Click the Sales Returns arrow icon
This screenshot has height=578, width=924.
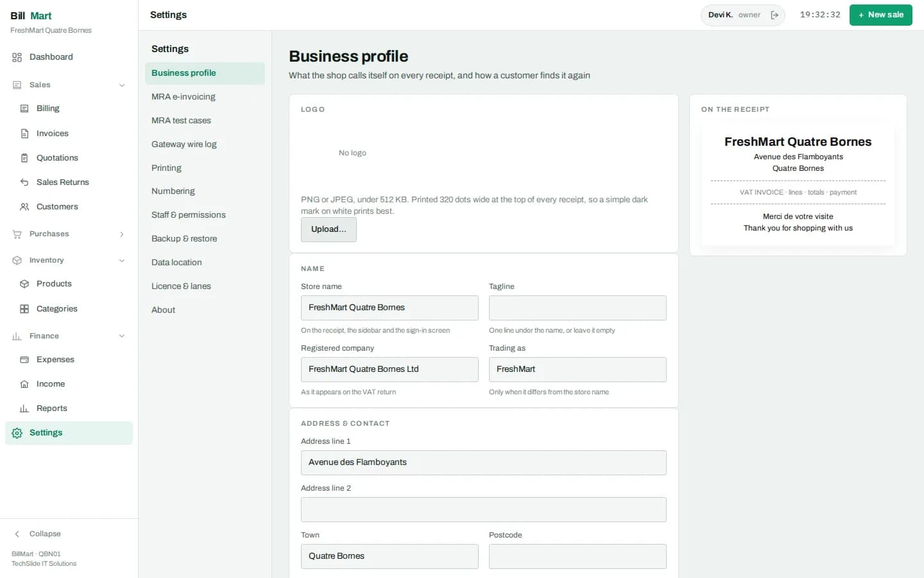pos(24,182)
